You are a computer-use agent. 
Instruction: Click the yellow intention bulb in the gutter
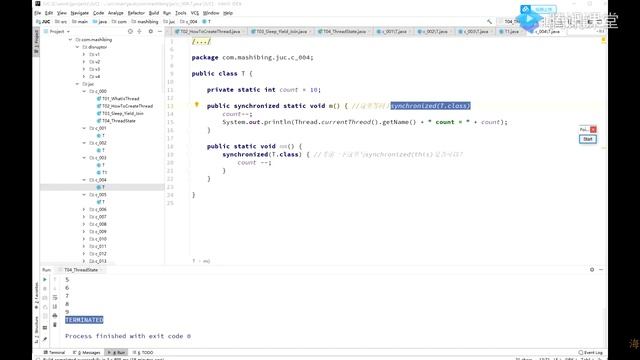pyautogui.click(x=197, y=105)
